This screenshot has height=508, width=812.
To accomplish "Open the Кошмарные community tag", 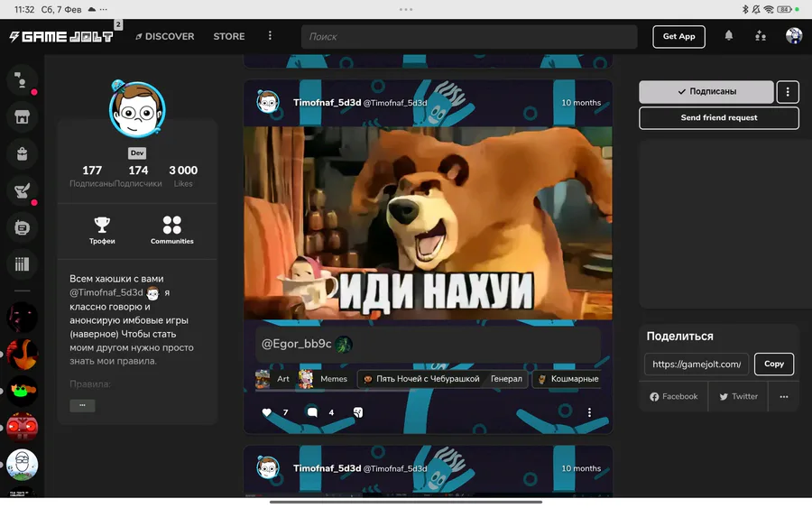I will coord(568,379).
